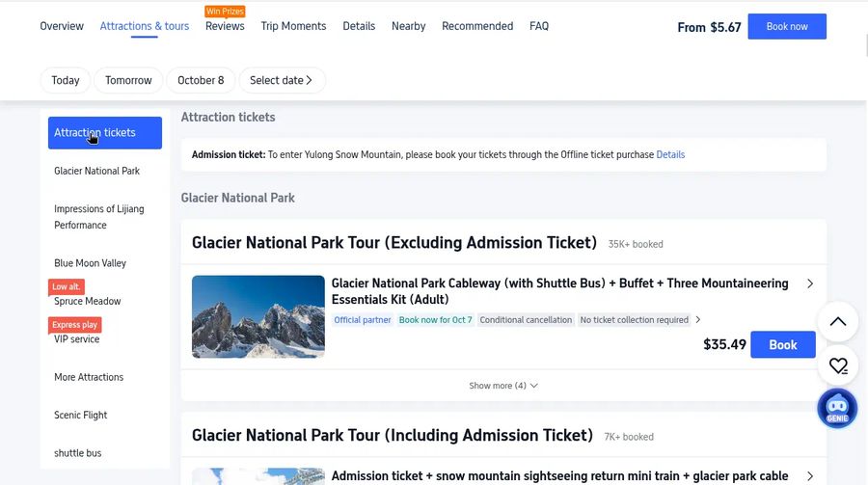The width and height of the screenshot is (868, 485).
Task: Jump to the Recommended tab
Action: click(x=477, y=26)
